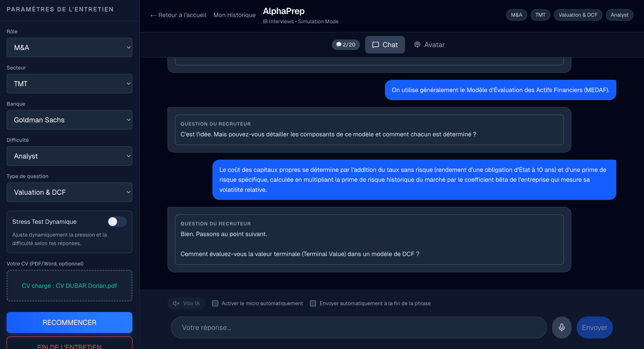This screenshot has height=349, width=644.
Task: Click the Envoyer send button
Action: coord(594,327)
